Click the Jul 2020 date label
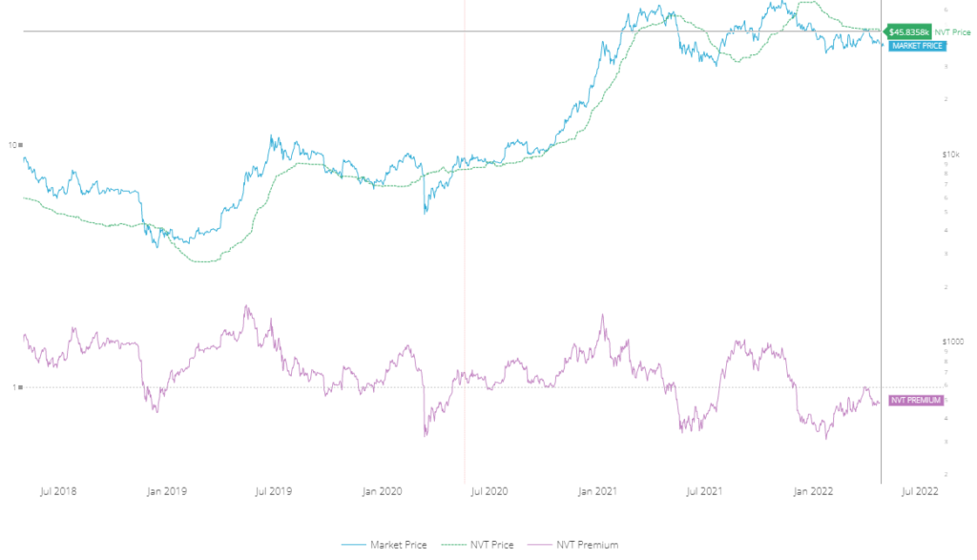Screen dimensions: 977x560 (489, 492)
